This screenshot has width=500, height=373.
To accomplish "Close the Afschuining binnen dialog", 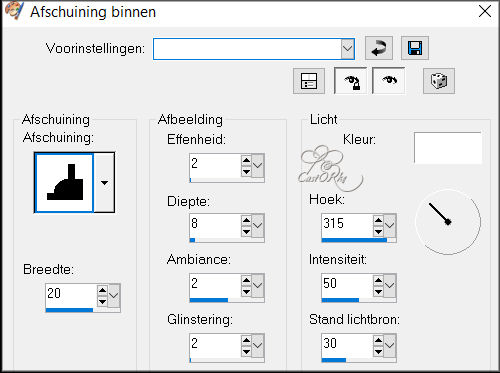I will coord(485,11).
